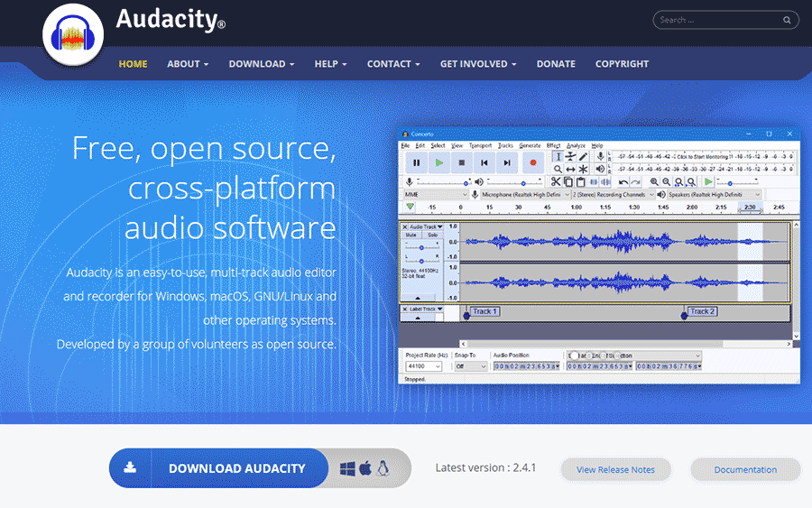Open the Effect menu in Audacity window
Screen dimensions: 812x508
tap(554, 145)
